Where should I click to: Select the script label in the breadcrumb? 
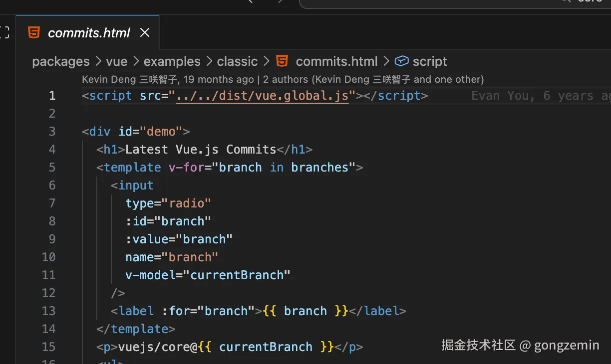pyautogui.click(x=430, y=62)
